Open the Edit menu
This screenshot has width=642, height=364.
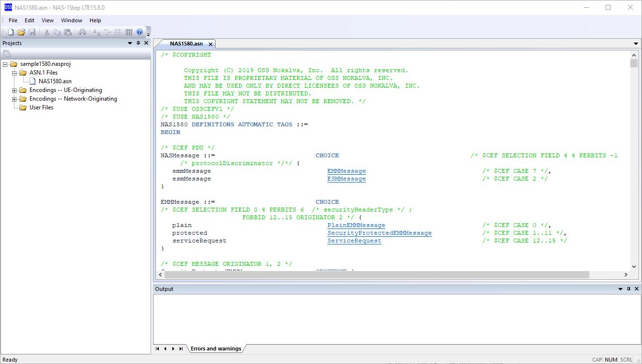(x=30, y=20)
